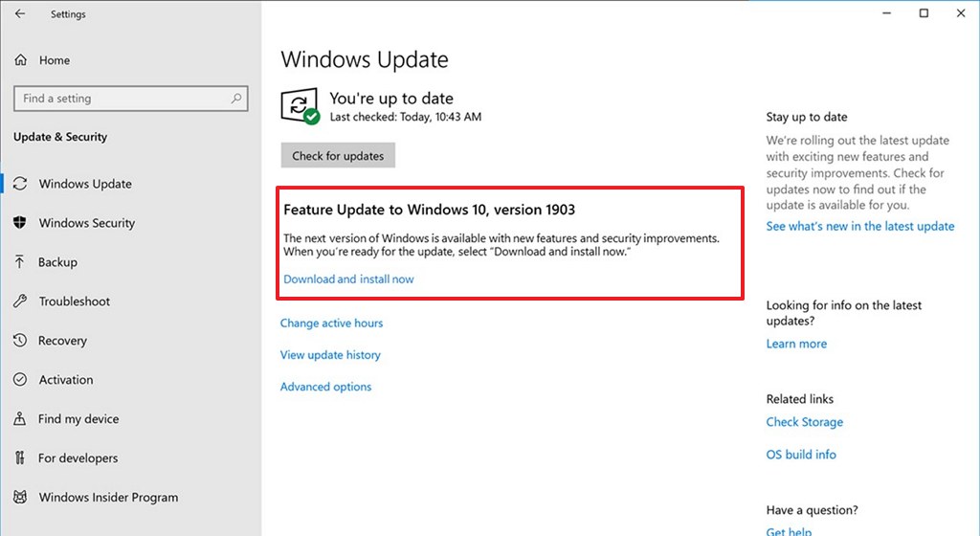
Task: Click the Backup upward arrow icon
Action: coord(20,261)
